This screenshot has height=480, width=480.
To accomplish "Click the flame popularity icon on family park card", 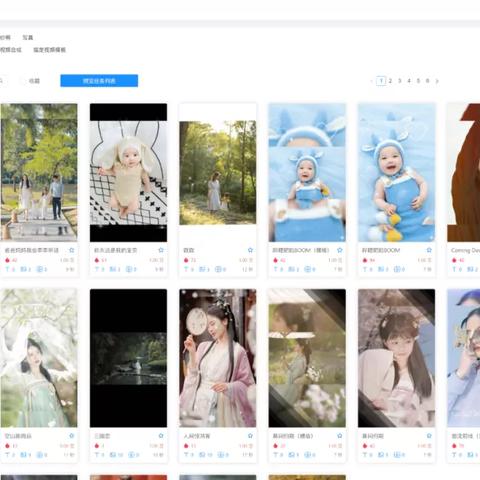I will (7, 260).
